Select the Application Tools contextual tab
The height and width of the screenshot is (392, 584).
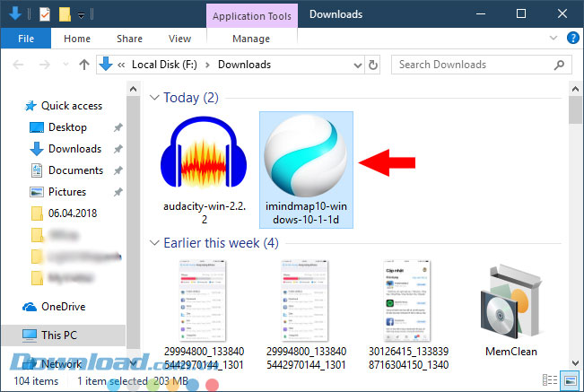[252, 16]
